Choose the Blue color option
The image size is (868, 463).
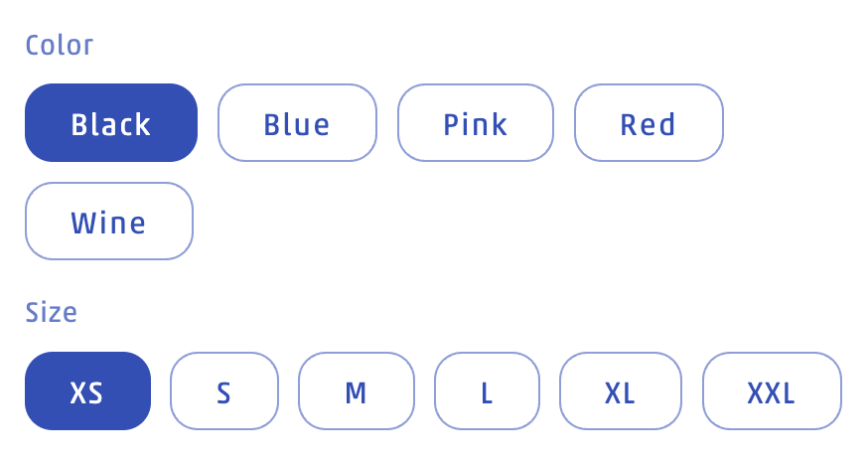point(297,123)
